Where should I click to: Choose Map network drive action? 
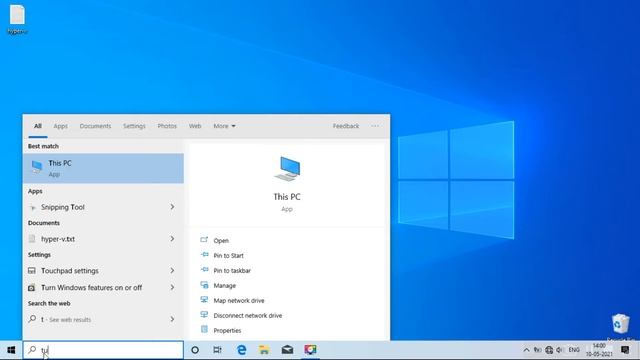coord(239,300)
